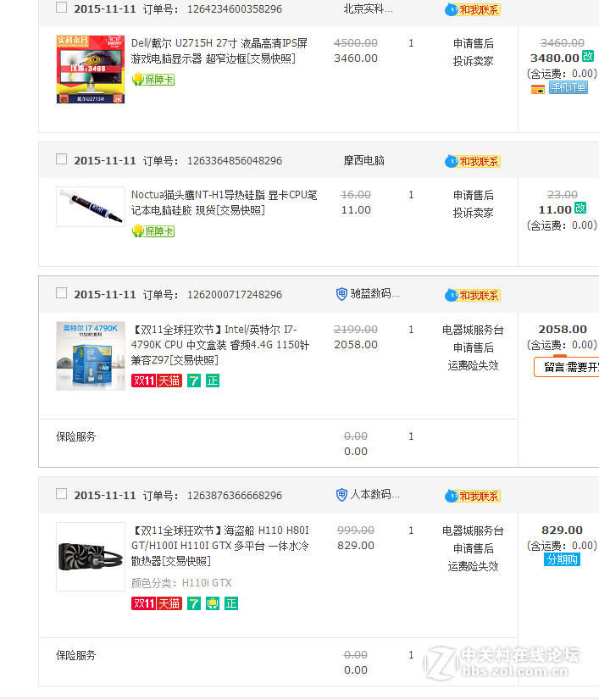Click the credit card icon beside 手机订单

click(x=538, y=89)
